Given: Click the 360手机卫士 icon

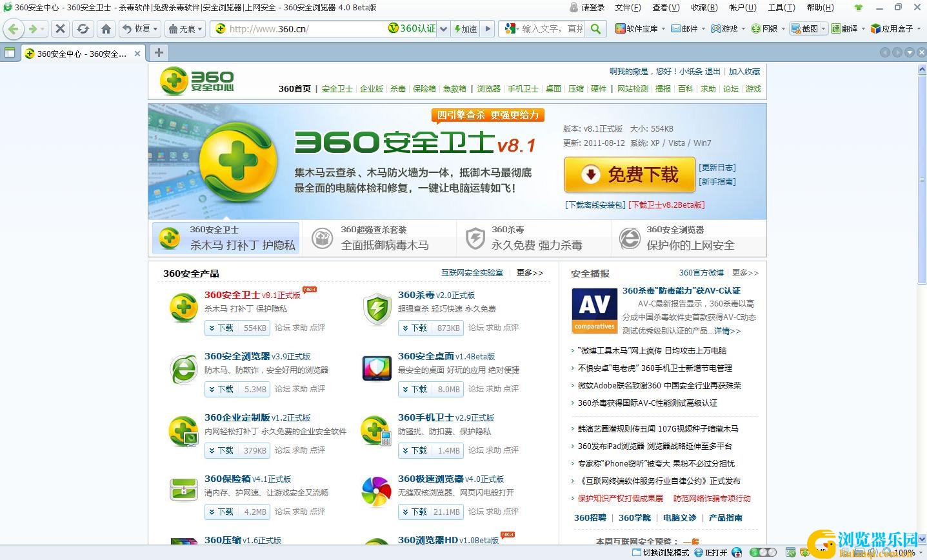Looking at the screenshot, I should [x=377, y=432].
